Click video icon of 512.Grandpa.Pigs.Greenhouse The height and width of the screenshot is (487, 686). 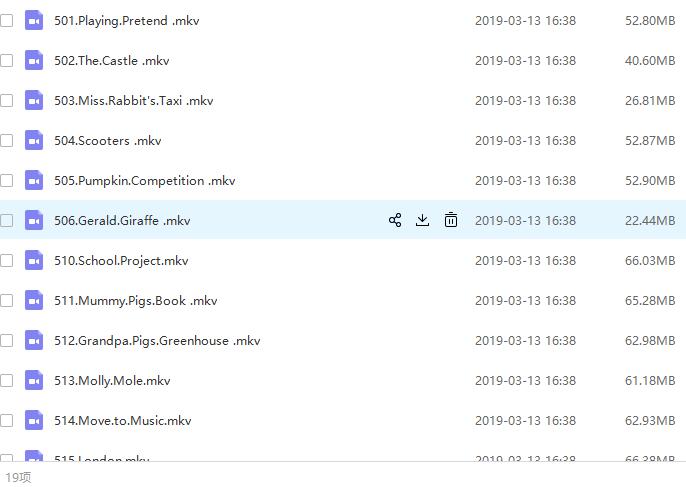pyautogui.click(x=34, y=340)
